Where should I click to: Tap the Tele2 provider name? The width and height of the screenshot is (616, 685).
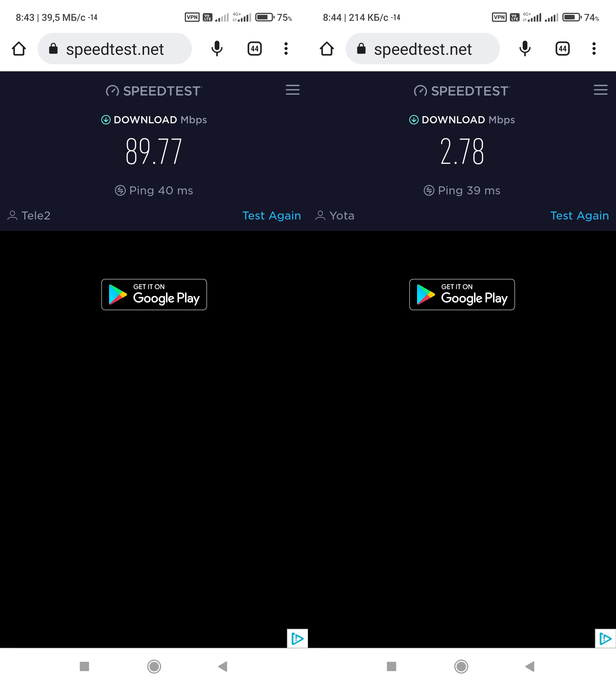point(36,215)
